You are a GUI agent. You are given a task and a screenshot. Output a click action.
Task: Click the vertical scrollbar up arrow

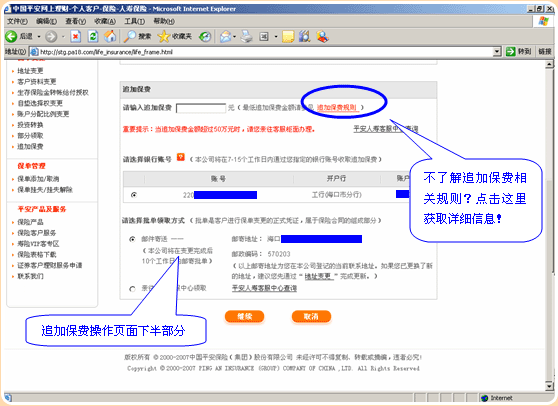(549, 64)
